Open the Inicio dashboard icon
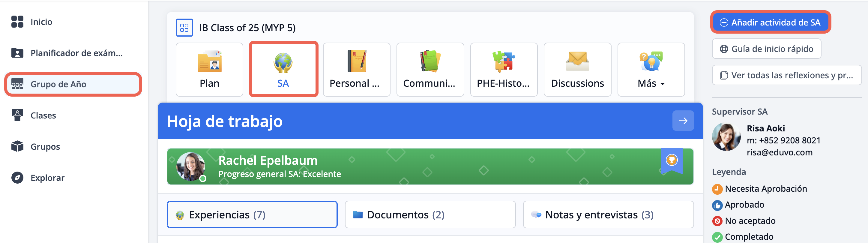This screenshot has width=868, height=243. tap(17, 22)
